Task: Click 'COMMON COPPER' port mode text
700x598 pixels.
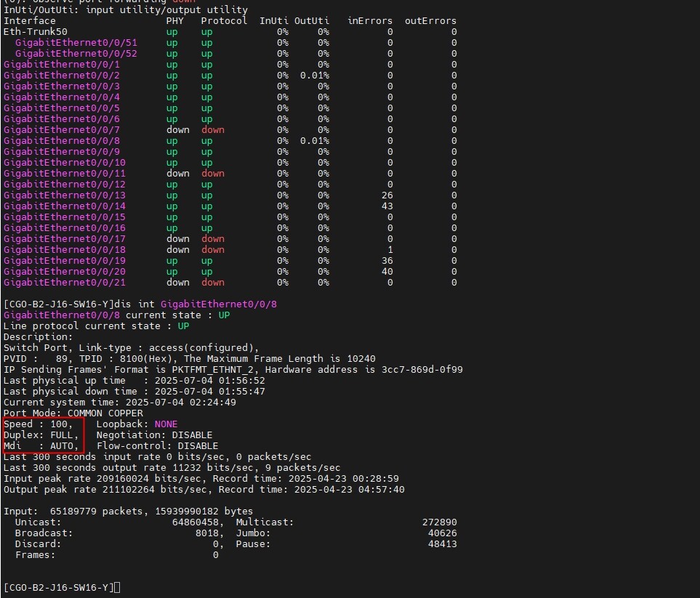Action: pos(105,413)
